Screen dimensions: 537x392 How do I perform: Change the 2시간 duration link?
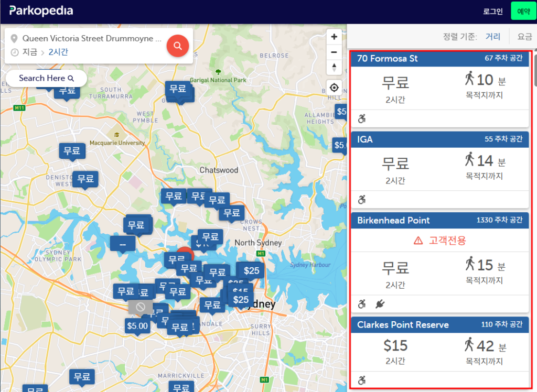(x=58, y=52)
